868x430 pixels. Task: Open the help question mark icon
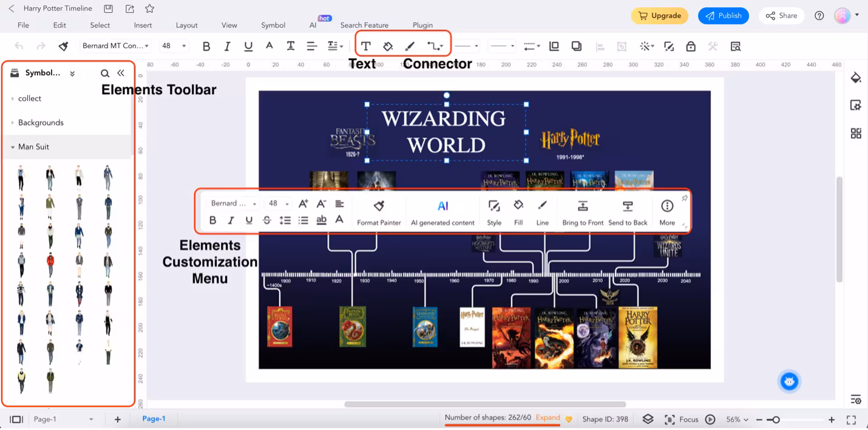(819, 16)
